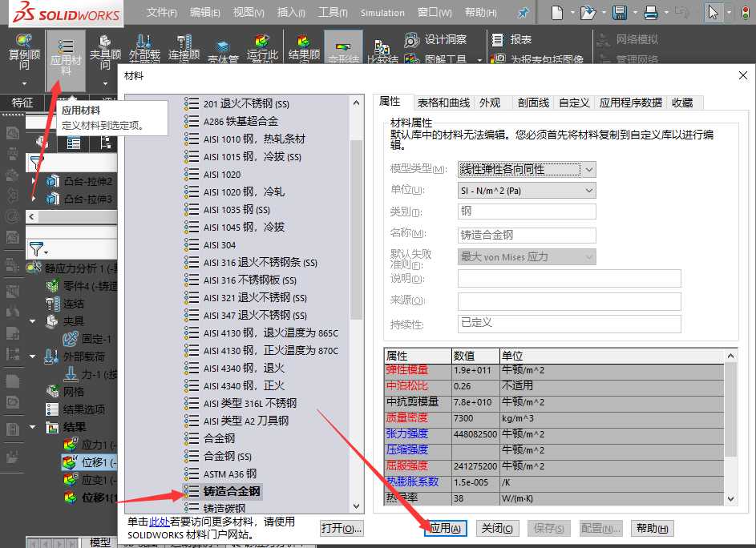This screenshot has width=756, height=548.
Task: Click the traffic light rebuild icon
Action: [746, 13]
